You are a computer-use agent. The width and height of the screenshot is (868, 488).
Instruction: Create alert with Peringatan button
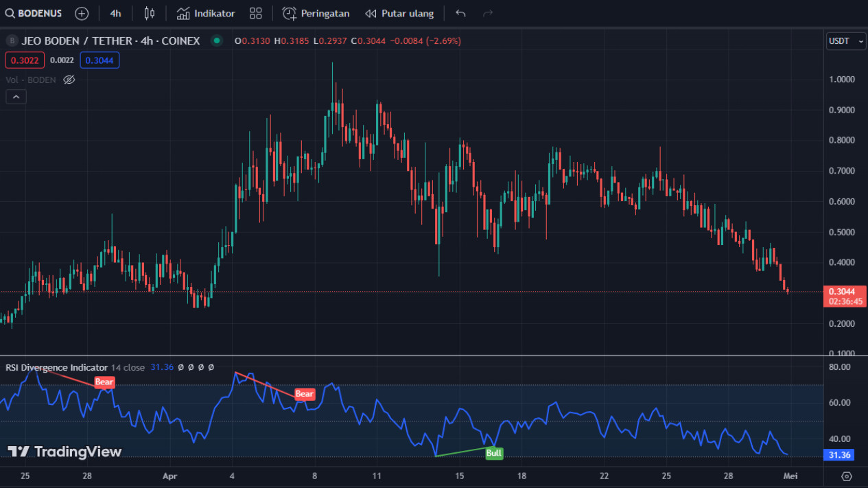[316, 13]
